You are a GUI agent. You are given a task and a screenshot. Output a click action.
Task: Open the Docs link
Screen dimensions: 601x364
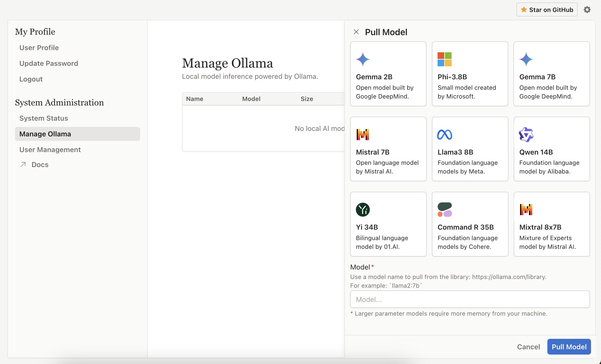click(40, 165)
